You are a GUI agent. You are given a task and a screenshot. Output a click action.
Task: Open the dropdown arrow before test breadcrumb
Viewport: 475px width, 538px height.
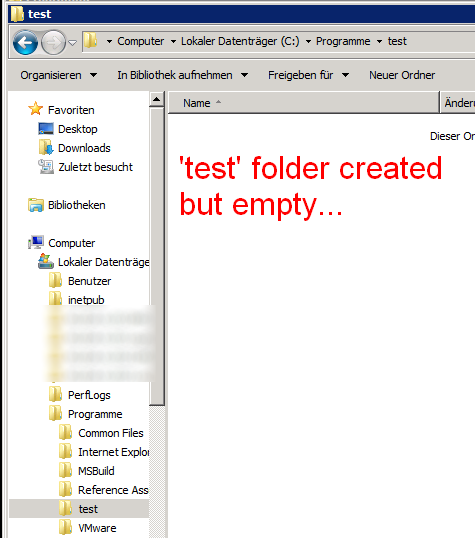coord(379,42)
